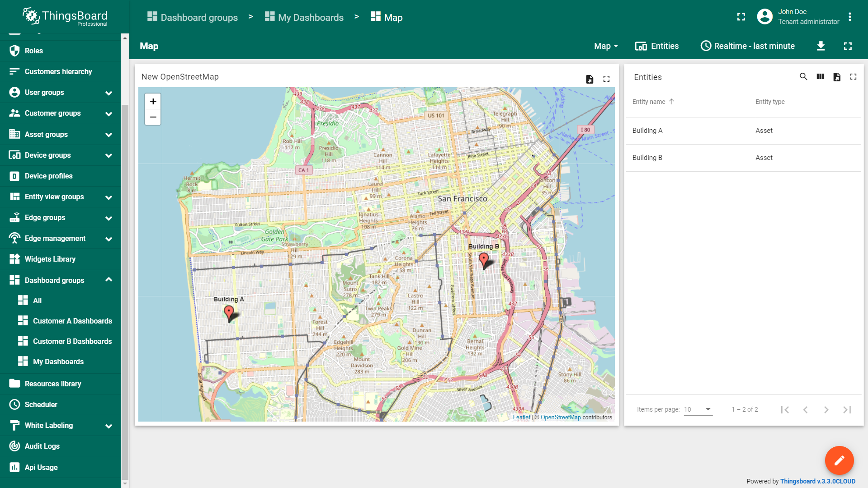
Task: Open Customer B Dashboards group
Action: point(61,341)
